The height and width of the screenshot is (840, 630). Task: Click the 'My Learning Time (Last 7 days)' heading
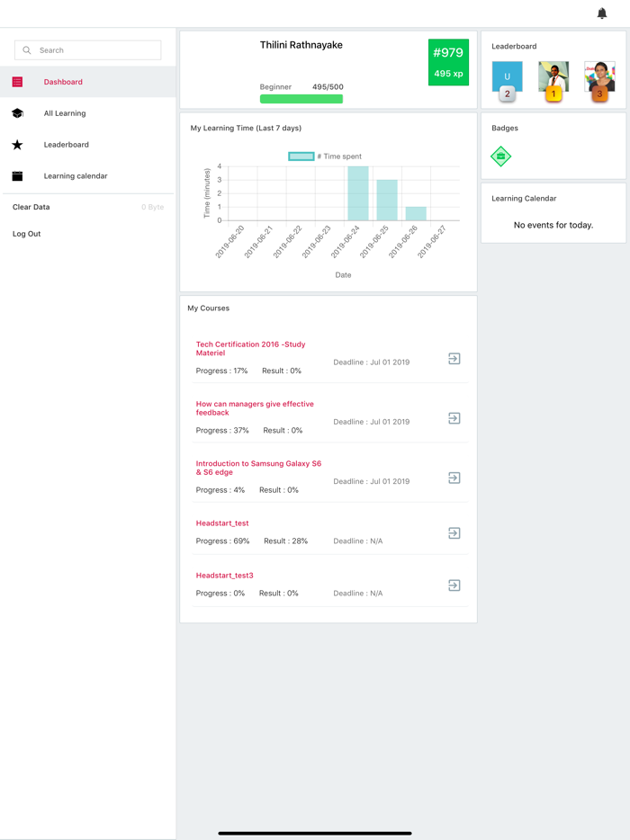[246, 128]
